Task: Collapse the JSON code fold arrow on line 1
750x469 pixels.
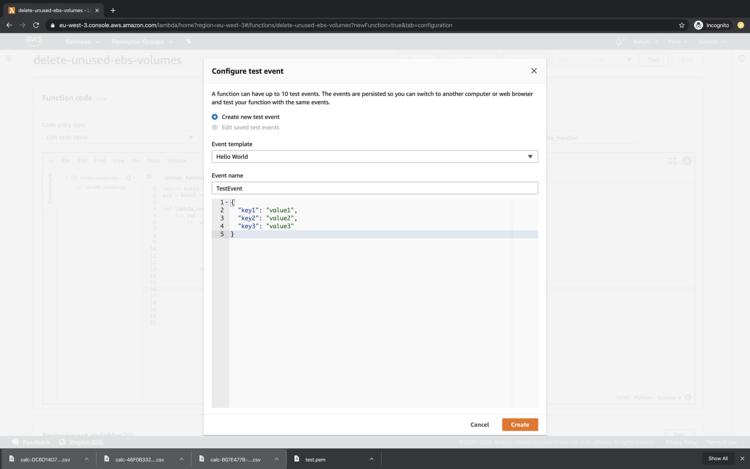Action: click(227, 203)
